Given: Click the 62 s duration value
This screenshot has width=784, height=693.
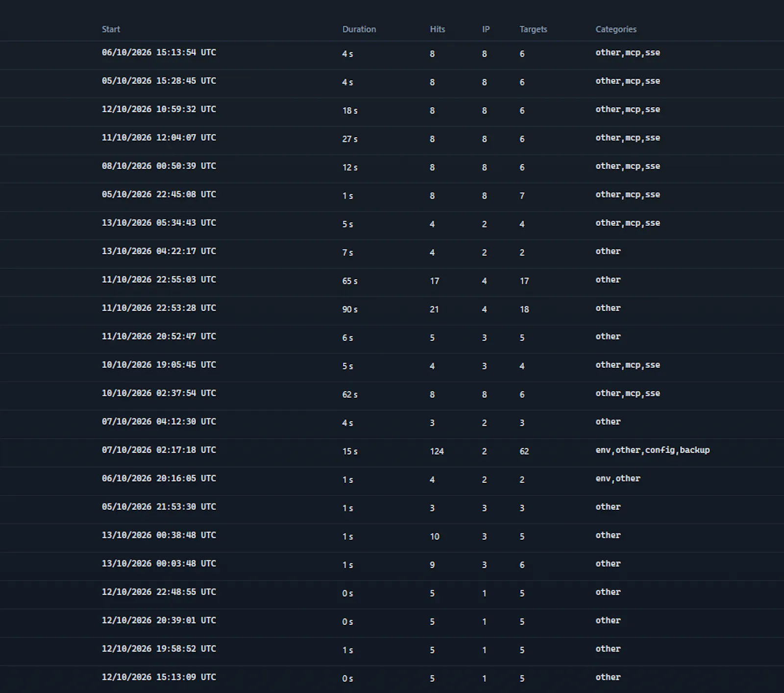Looking at the screenshot, I should 350,395.
